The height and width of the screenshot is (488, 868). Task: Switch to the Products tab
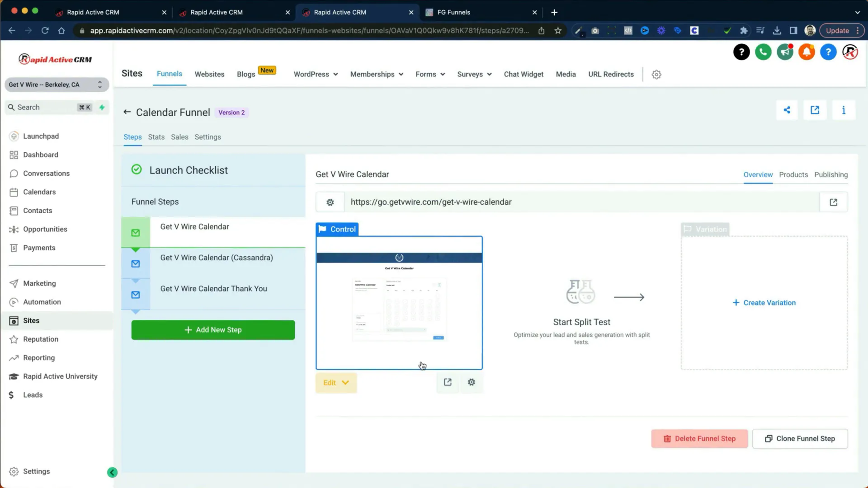pyautogui.click(x=793, y=174)
